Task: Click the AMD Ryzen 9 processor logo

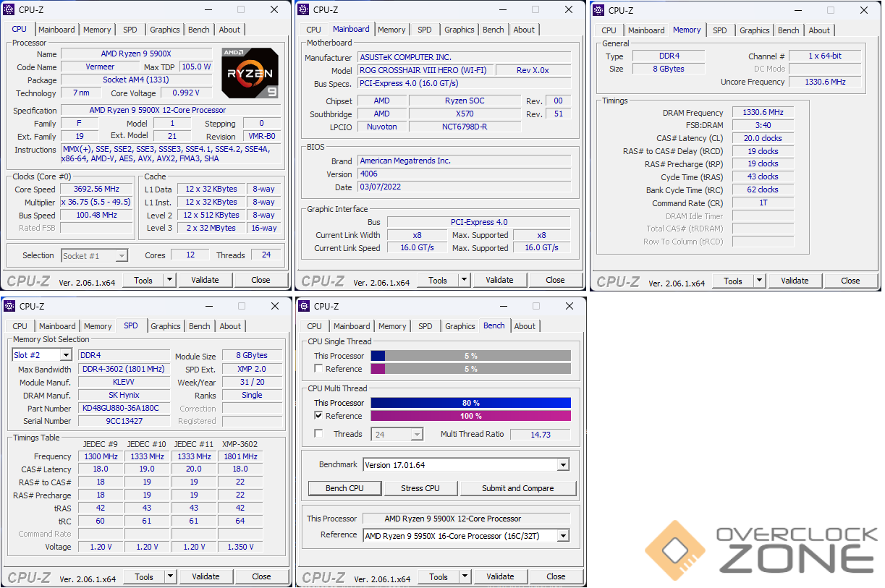Action: [x=250, y=73]
